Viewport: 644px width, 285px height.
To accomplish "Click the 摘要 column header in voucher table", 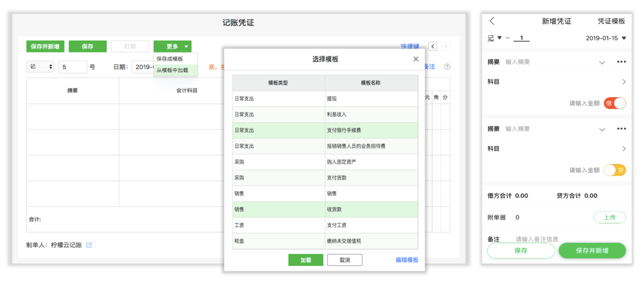I will [73, 91].
